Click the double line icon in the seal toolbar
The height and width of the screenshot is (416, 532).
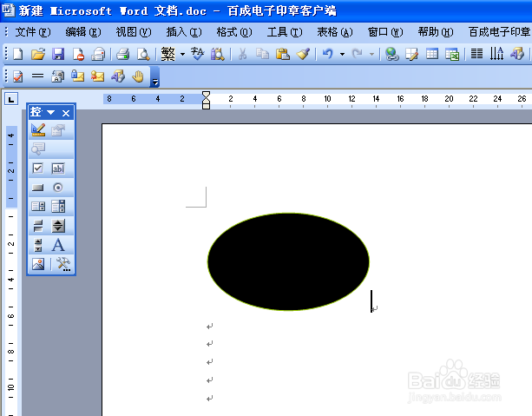tap(37, 76)
